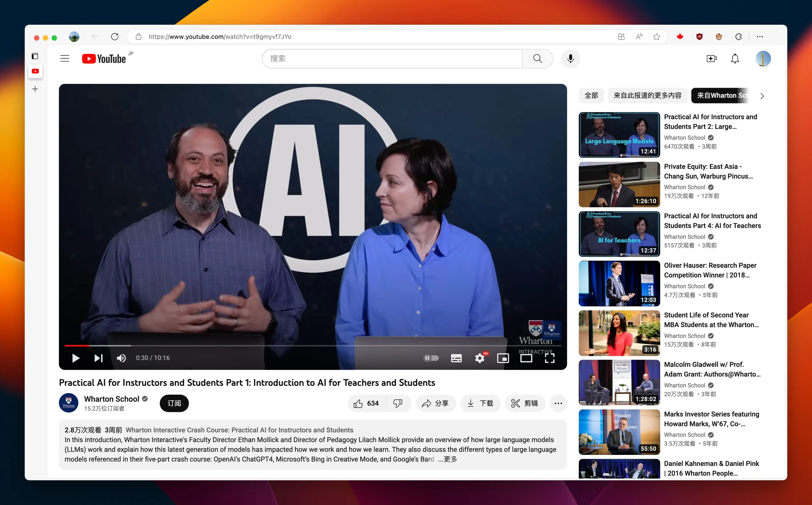Image resolution: width=812 pixels, height=505 pixels.
Task: Open more actions three-dot menu below video
Action: point(558,403)
